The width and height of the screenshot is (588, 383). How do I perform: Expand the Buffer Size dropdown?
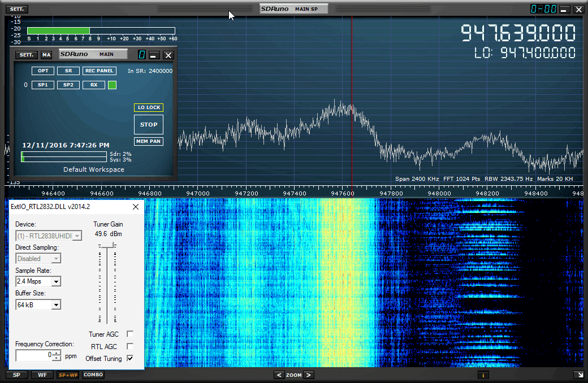point(56,305)
